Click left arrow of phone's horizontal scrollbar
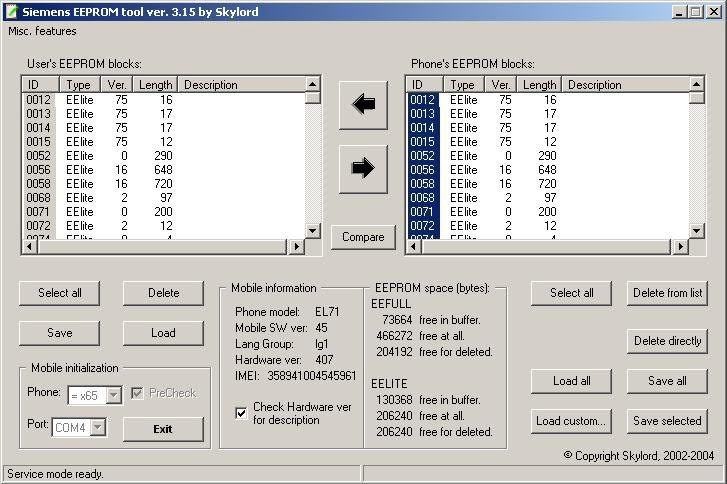 [413, 247]
